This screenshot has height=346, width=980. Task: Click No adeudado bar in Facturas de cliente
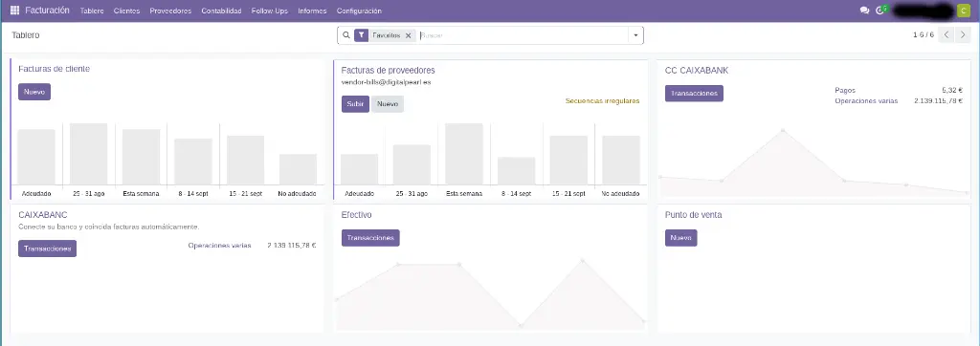(299, 169)
